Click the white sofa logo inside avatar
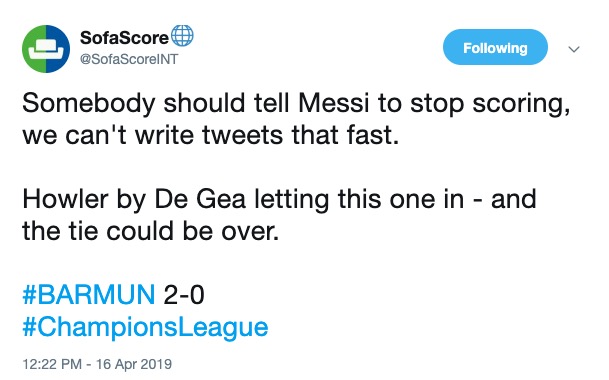 pyautogui.click(x=46, y=50)
